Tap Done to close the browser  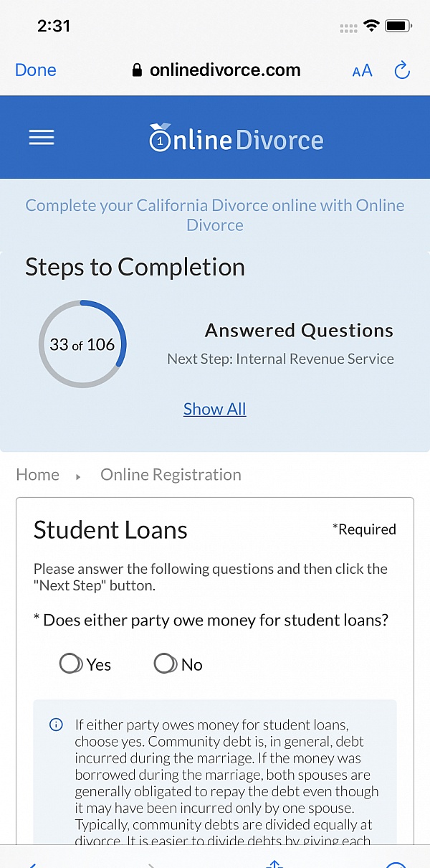coord(36,70)
